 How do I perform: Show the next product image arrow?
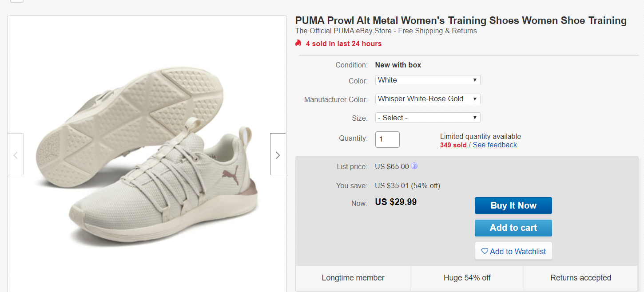click(278, 154)
